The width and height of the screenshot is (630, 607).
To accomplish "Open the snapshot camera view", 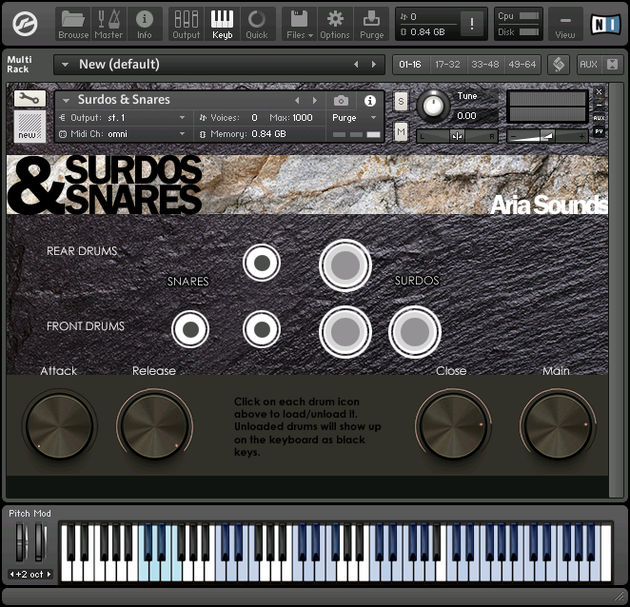I will click(x=341, y=100).
